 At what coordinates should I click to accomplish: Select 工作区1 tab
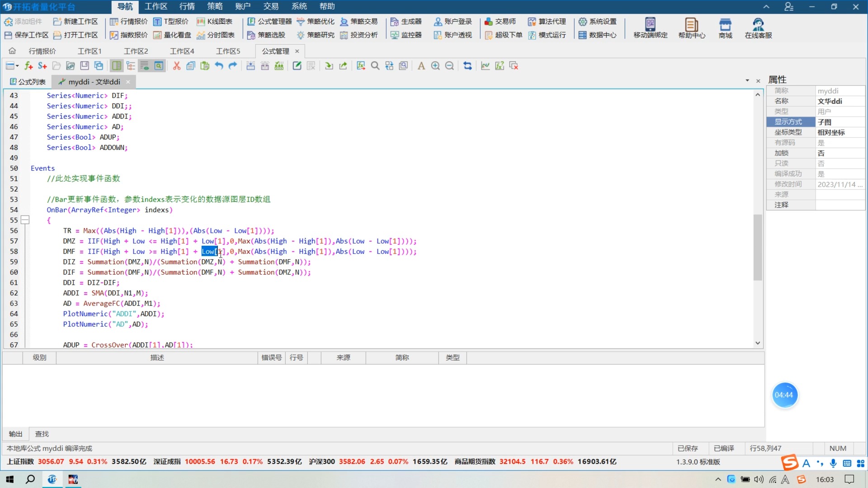pyautogui.click(x=90, y=51)
